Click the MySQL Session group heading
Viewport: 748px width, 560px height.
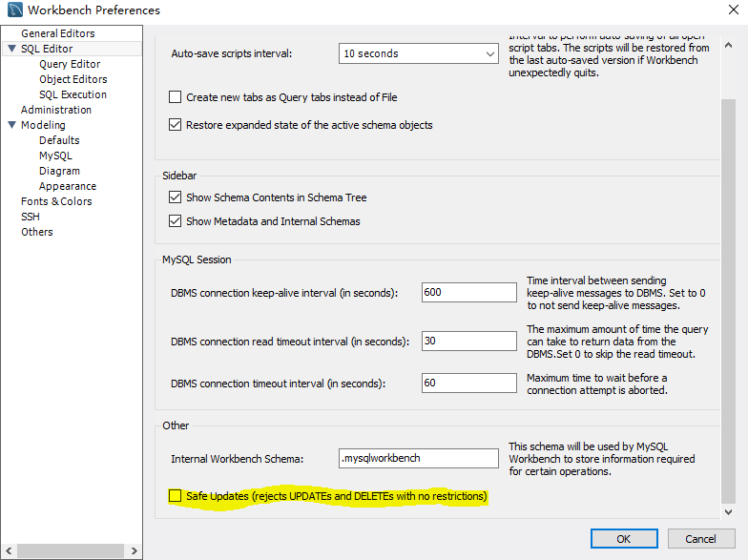(x=197, y=259)
